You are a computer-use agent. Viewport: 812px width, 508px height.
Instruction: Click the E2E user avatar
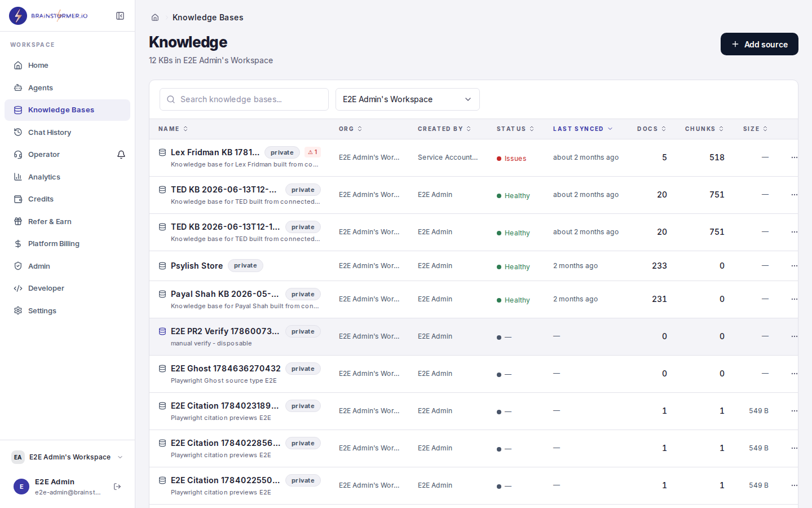[x=21, y=487]
